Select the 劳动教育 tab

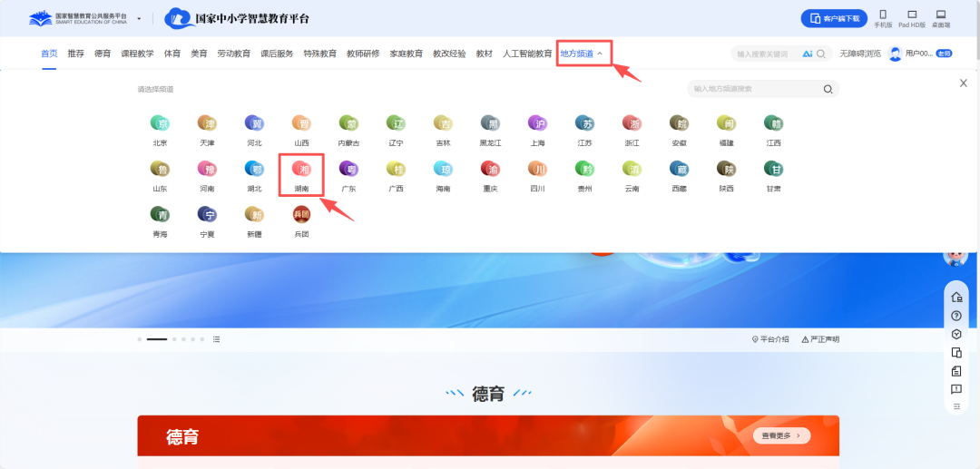pos(234,54)
